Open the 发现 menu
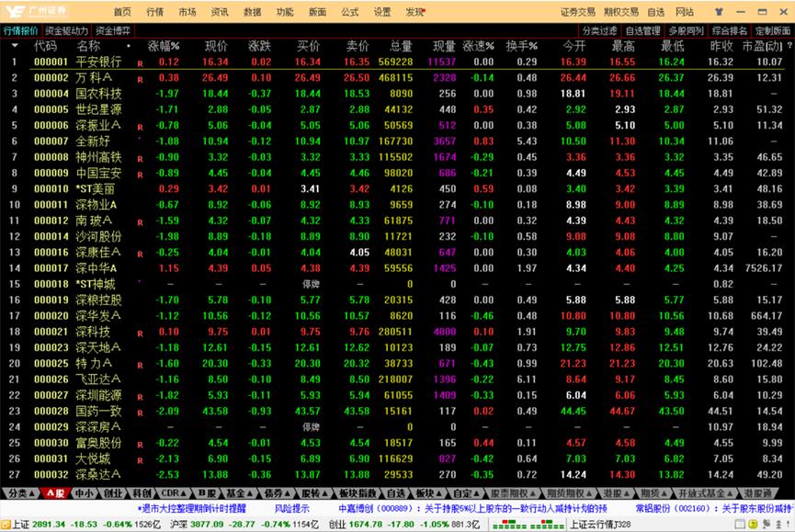The height and width of the screenshot is (532, 795). coord(415,12)
